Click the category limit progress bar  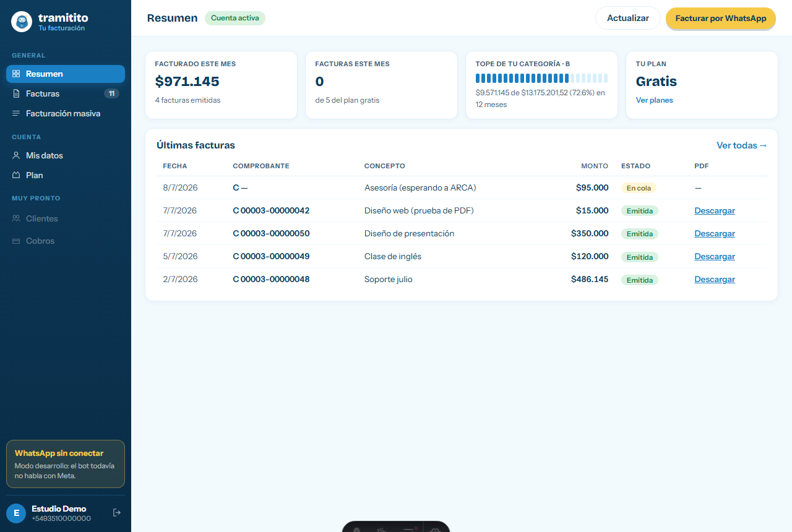pyautogui.click(x=541, y=78)
